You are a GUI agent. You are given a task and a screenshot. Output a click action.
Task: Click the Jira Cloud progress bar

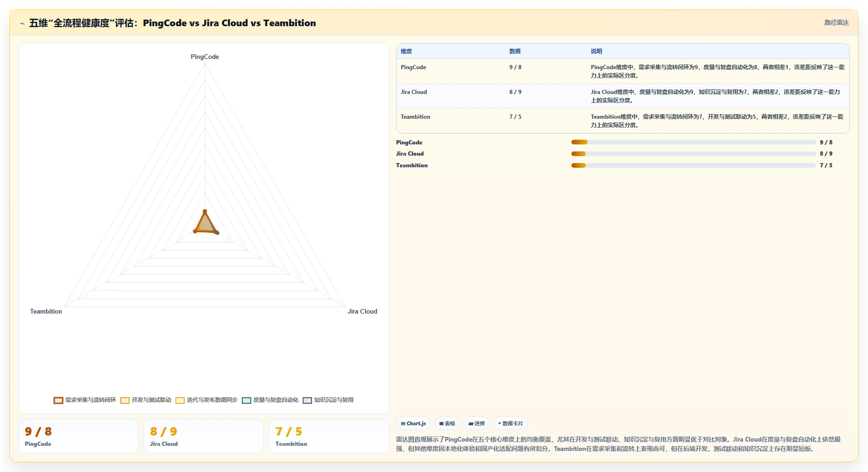pos(693,154)
